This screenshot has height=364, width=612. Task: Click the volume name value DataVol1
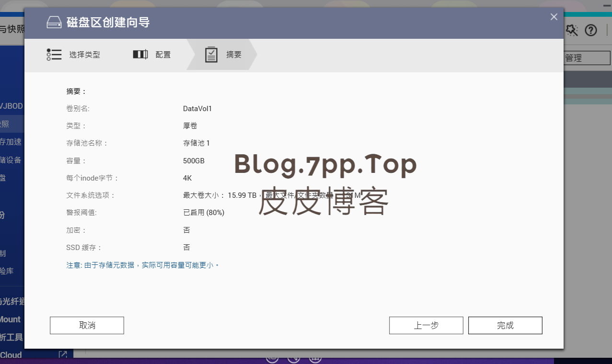click(x=197, y=109)
